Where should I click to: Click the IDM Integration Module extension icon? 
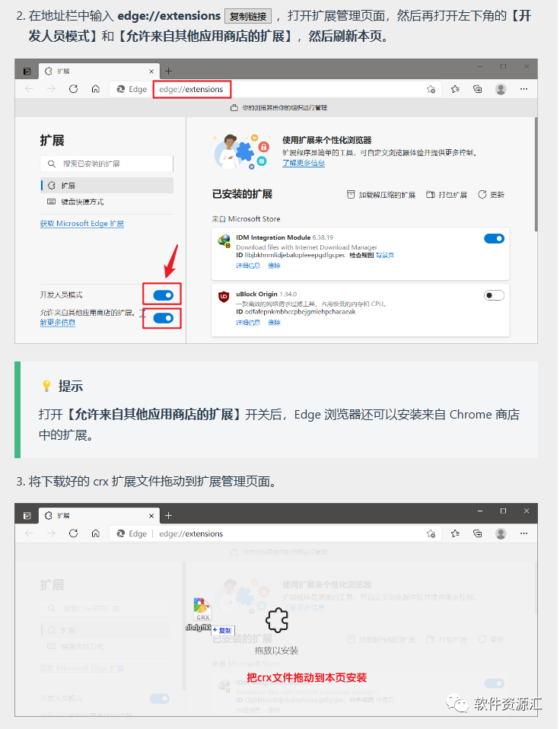pyautogui.click(x=224, y=240)
